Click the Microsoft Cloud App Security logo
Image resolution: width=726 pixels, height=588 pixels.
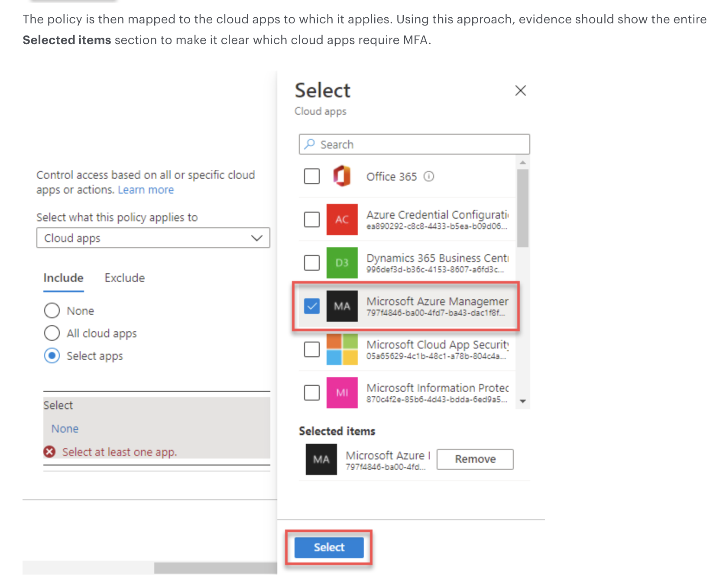coord(342,349)
